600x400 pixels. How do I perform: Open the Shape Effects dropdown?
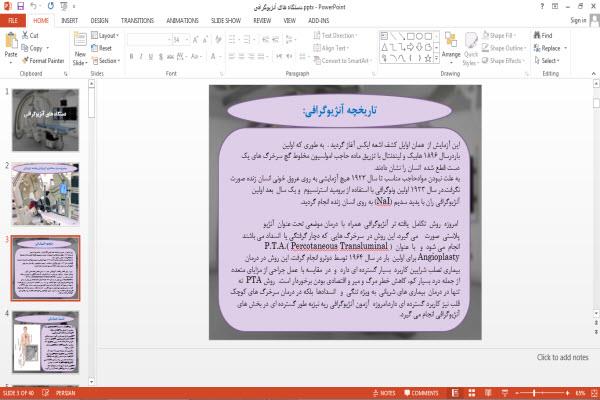coord(504,60)
